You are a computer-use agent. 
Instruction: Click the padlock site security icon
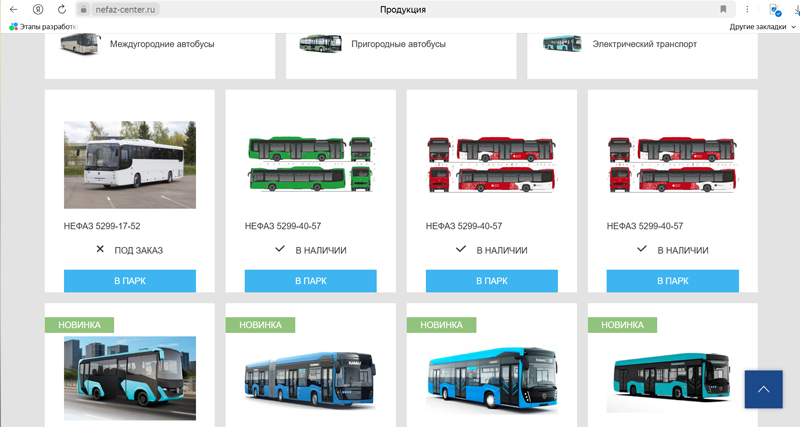point(84,9)
